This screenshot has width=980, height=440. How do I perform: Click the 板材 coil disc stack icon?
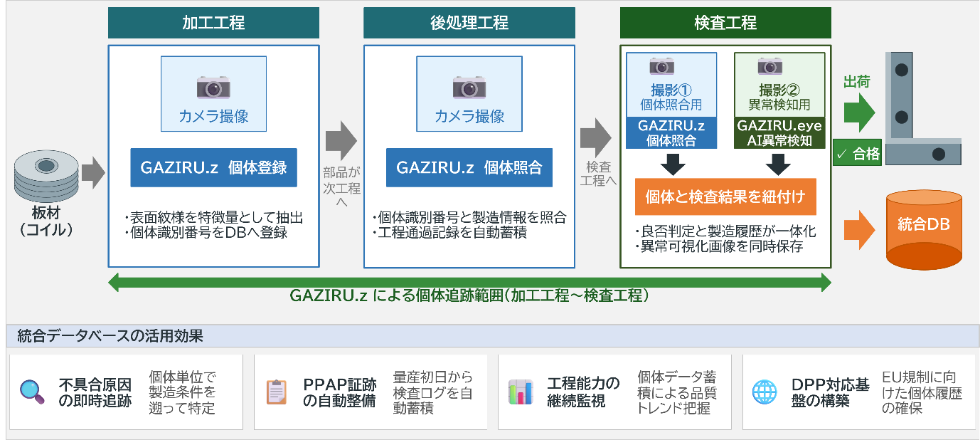pyautogui.click(x=46, y=177)
